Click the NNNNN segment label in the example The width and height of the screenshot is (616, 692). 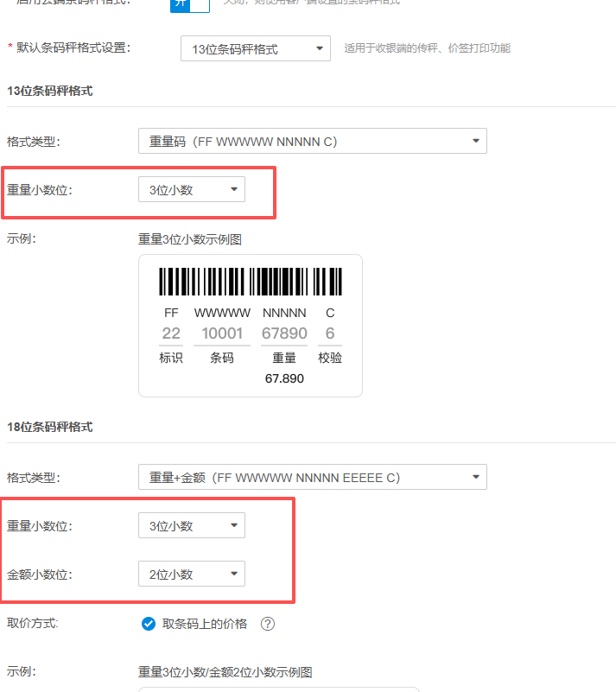pyautogui.click(x=284, y=313)
